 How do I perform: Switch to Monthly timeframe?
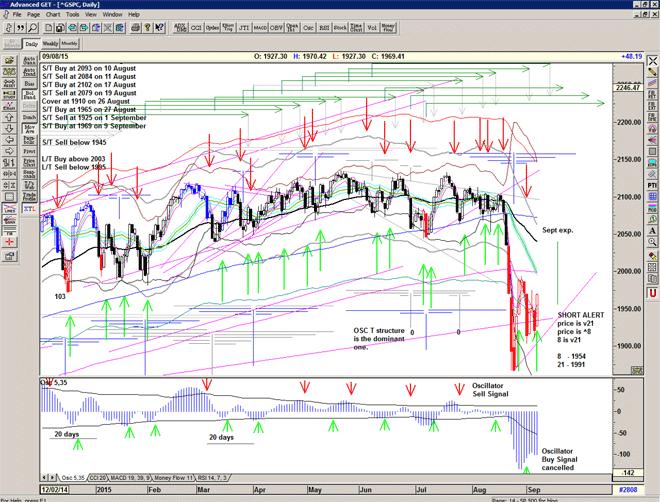[69, 44]
